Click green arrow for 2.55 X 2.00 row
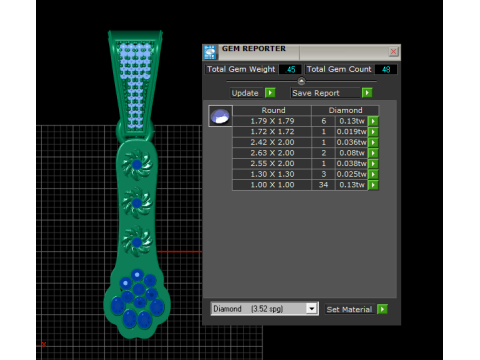Viewport: 480px width, 360px height. pos(373,164)
